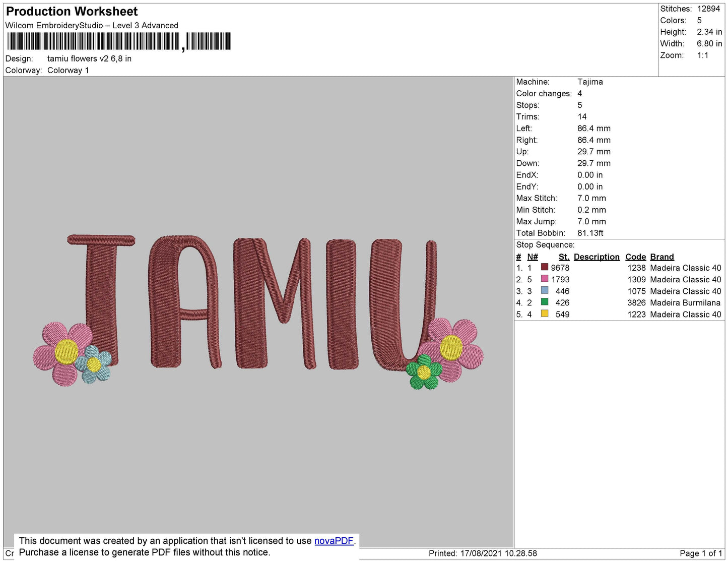The image size is (728, 563).
Task: Click the green thread swatch 3826
Action: click(545, 302)
